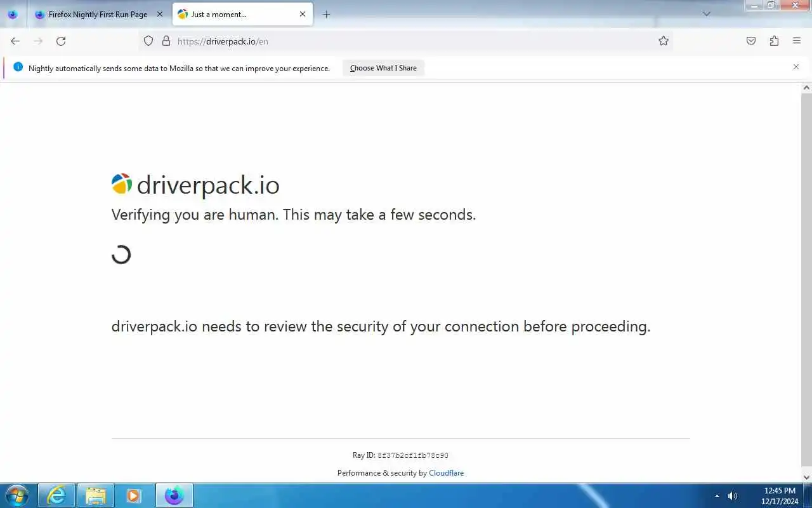Open Windows Media Player from taskbar
812x508 pixels.
[x=134, y=495]
